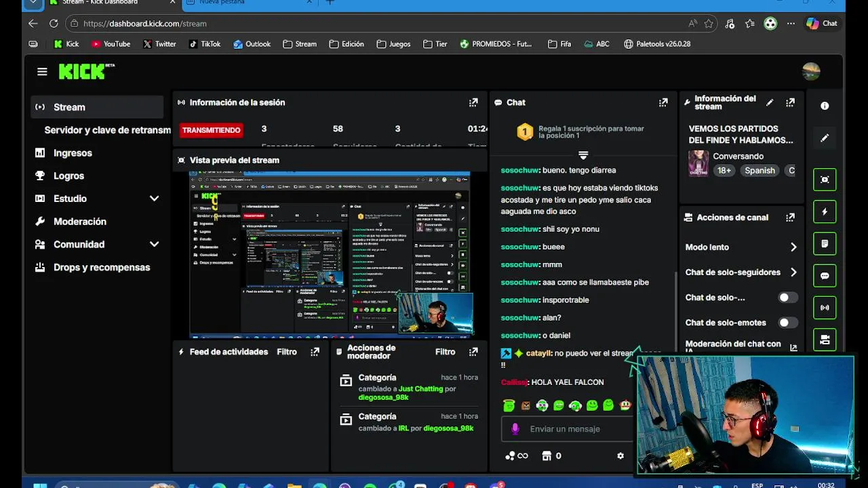Pop out the Feed de actividades panel
Screen dimensions: 868x488
pos(315,352)
